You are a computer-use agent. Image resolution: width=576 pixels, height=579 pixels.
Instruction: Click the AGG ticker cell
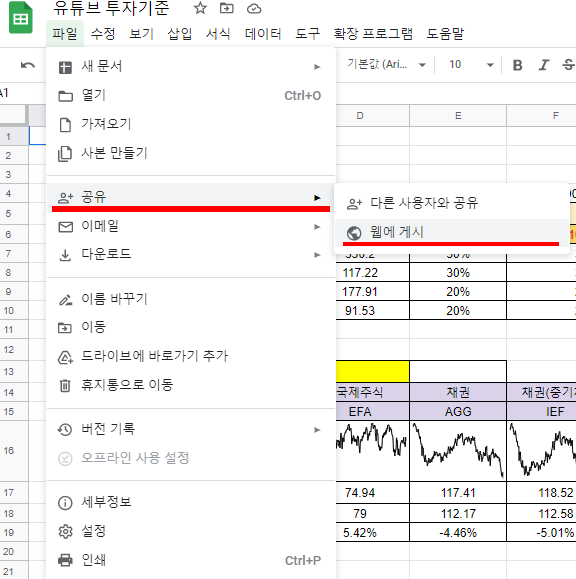click(458, 411)
